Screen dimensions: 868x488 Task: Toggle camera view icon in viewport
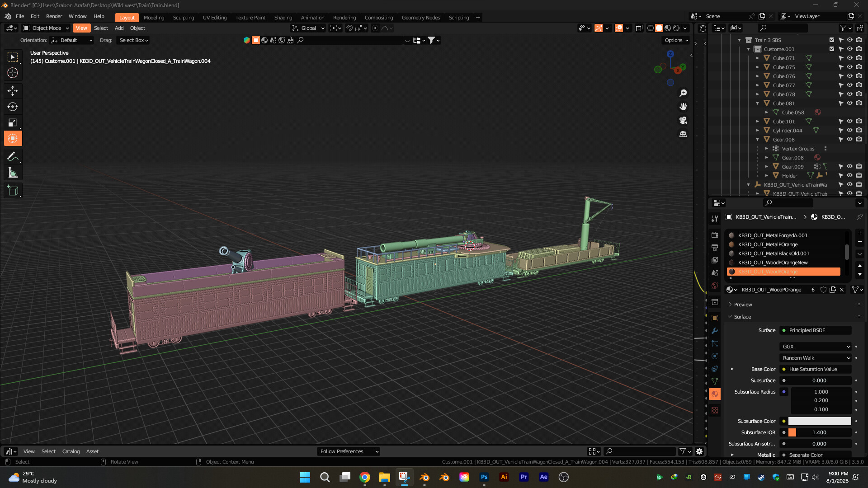[683, 120]
